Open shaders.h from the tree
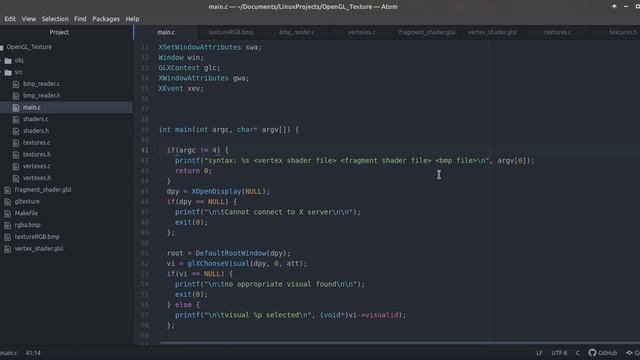This screenshot has height=360, width=640. pyautogui.click(x=36, y=131)
